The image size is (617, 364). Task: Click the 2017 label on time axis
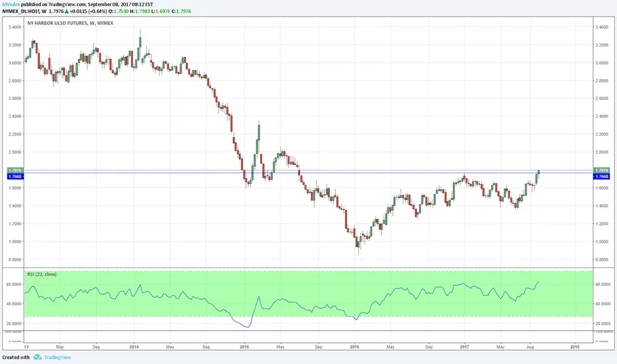(464, 347)
